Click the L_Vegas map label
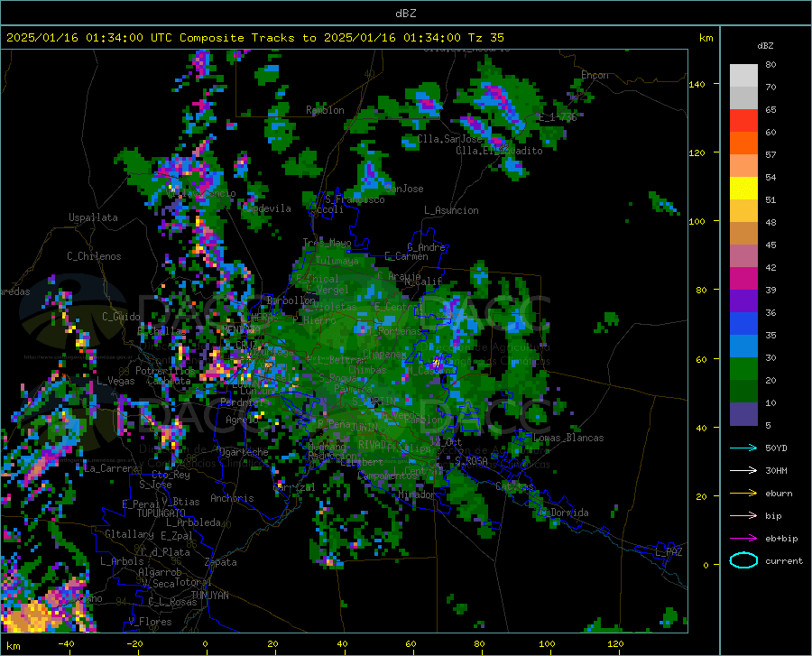The width and height of the screenshot is (812, 656). [115, 382]
